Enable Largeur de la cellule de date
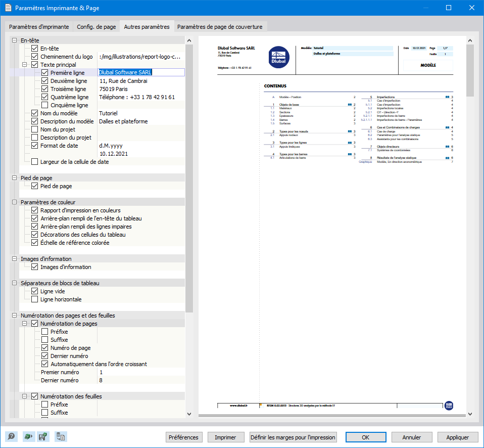Screen dimensions: 484x448 pos(35,162)
